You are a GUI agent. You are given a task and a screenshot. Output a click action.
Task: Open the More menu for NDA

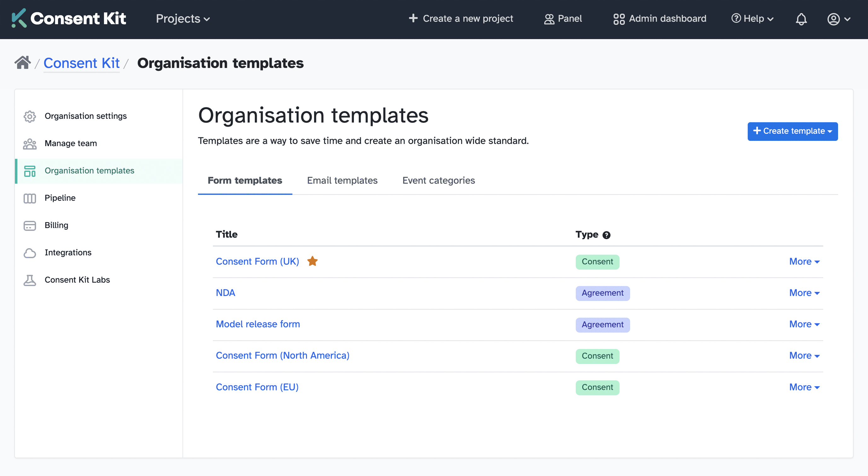point(804,293)
